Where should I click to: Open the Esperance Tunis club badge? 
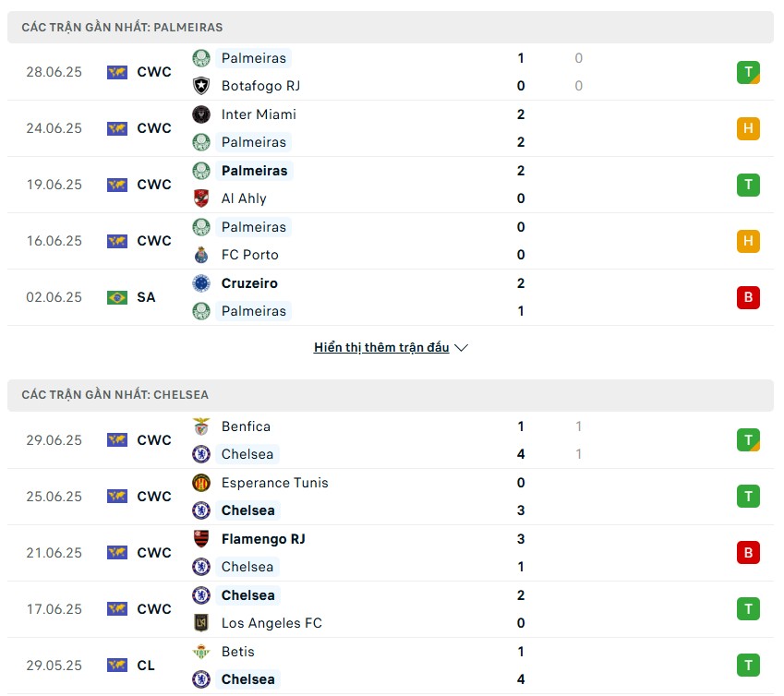point(201,483)
